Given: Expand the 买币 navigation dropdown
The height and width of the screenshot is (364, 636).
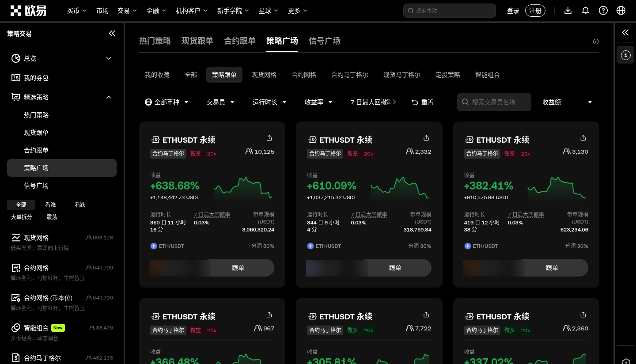Looking at the screenshot, I should pyautogui.click(x=77, y=11).
